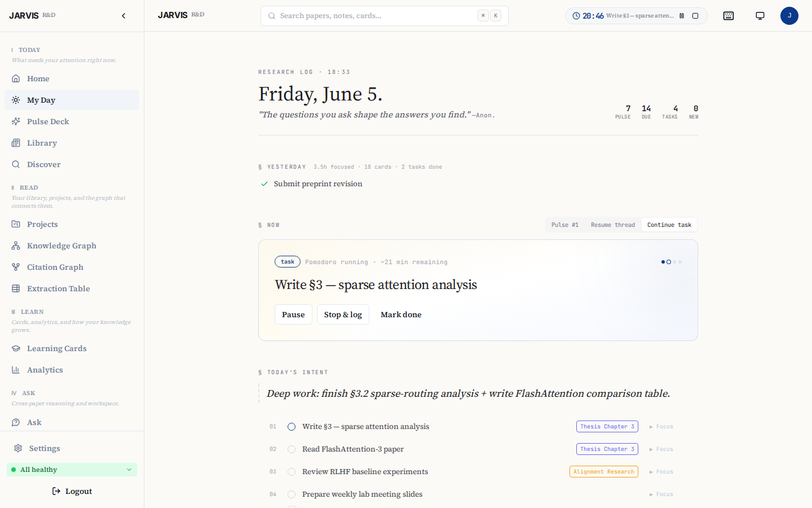Switch to the Resume thread tab
The image size is (812, 508).
[x=613, y=225]
